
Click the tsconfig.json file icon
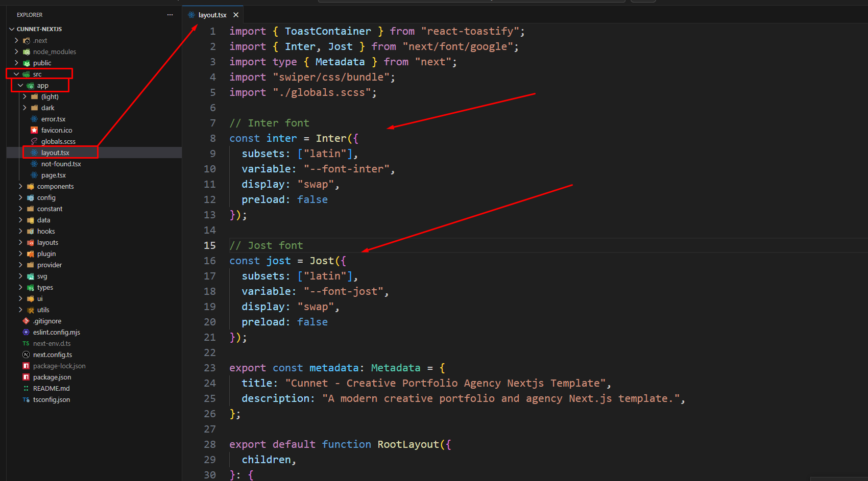(26, 399)
